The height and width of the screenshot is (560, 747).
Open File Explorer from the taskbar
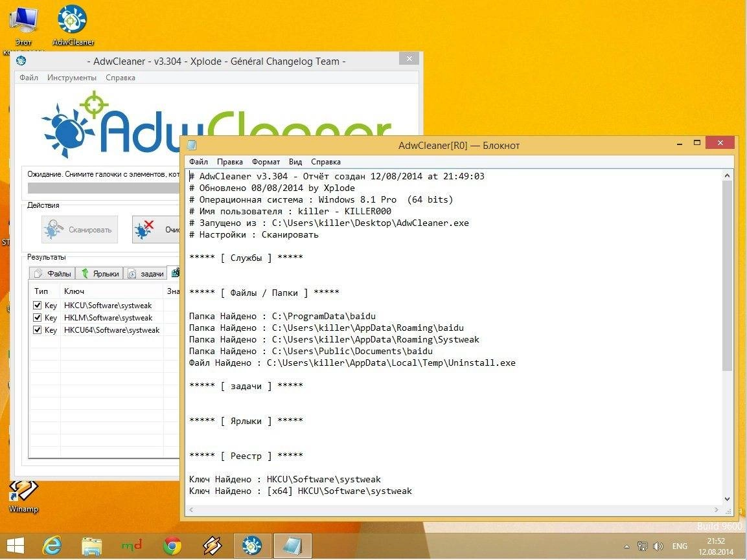(x=91, y=546)
